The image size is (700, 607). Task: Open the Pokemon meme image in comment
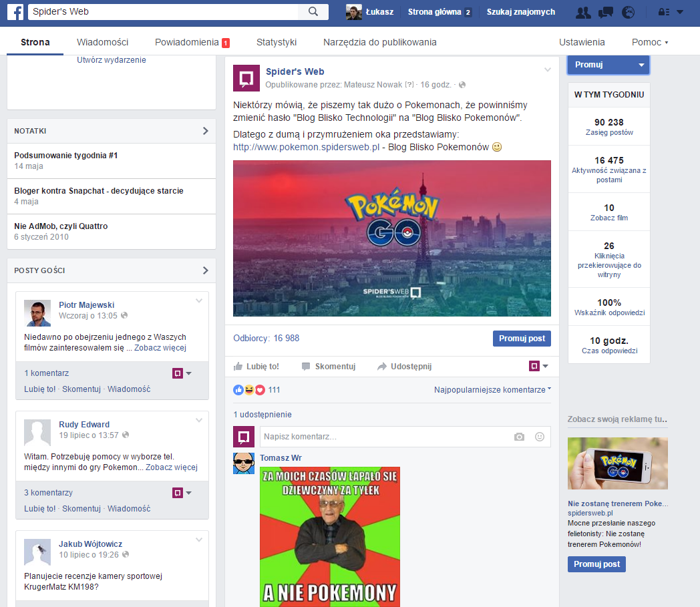(x=330, y=537)
